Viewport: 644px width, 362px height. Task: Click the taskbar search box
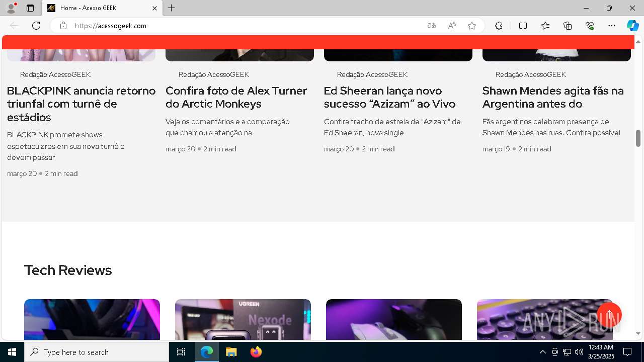pyautogui.click(x=97, y=352)
